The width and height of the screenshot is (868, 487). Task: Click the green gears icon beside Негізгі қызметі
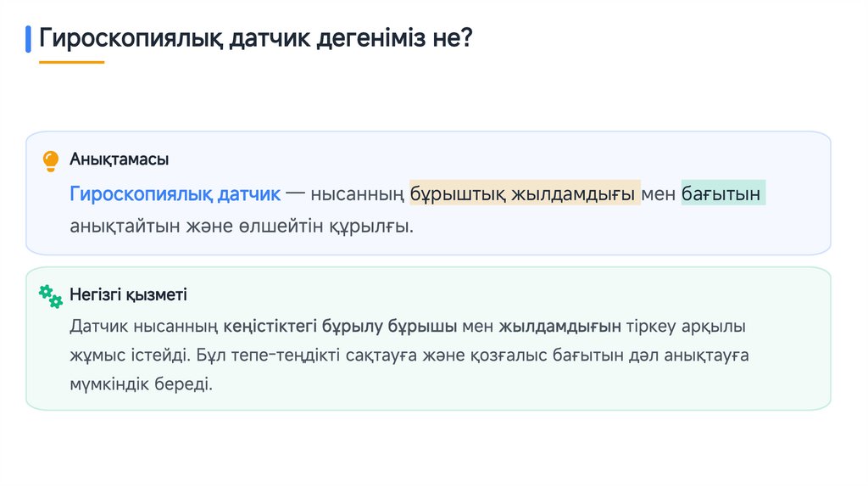[51, 295]
